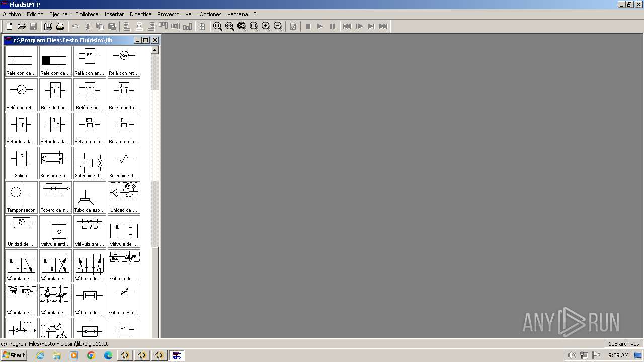This screenshot has width=644, height=362.
Task: Open the Insertar menu
Action: (114, 14)
